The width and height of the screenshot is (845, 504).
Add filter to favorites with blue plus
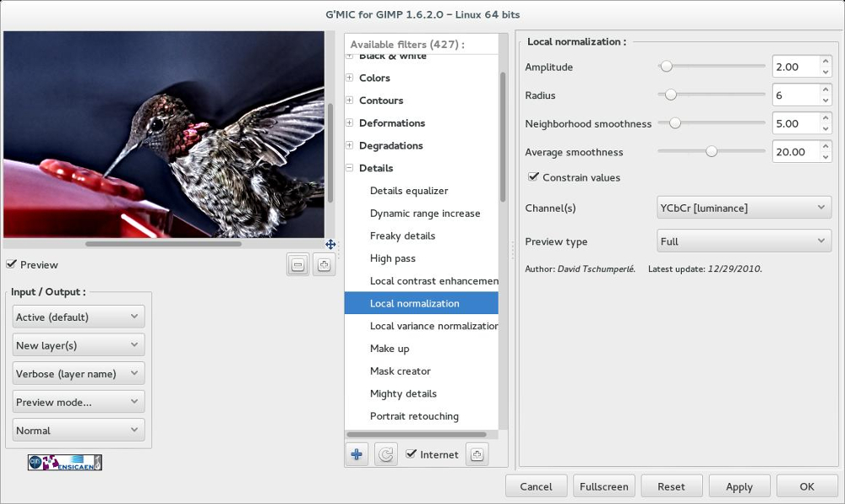click(357, 454)
